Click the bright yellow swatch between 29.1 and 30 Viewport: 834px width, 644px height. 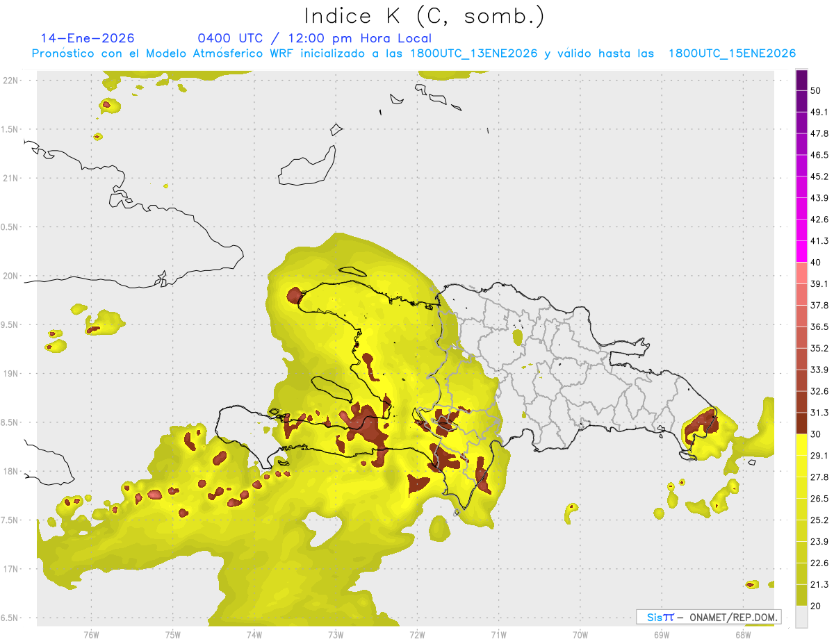click(x=801, y=445)
